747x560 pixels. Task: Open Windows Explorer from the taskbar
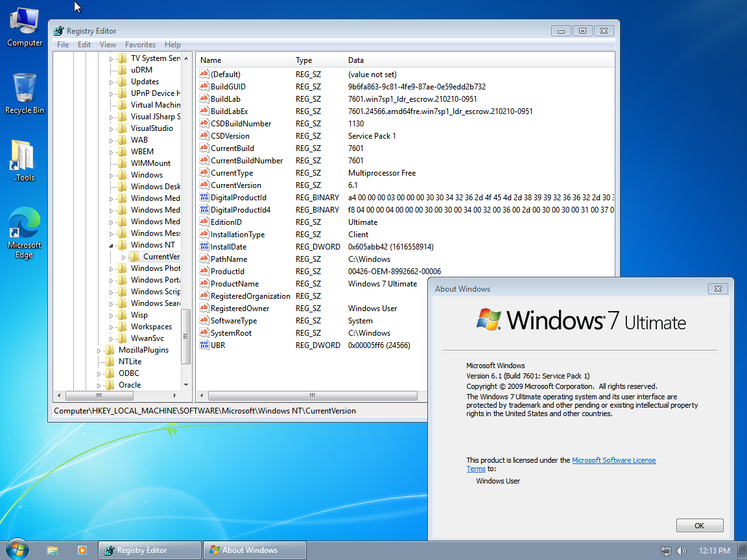53,550
